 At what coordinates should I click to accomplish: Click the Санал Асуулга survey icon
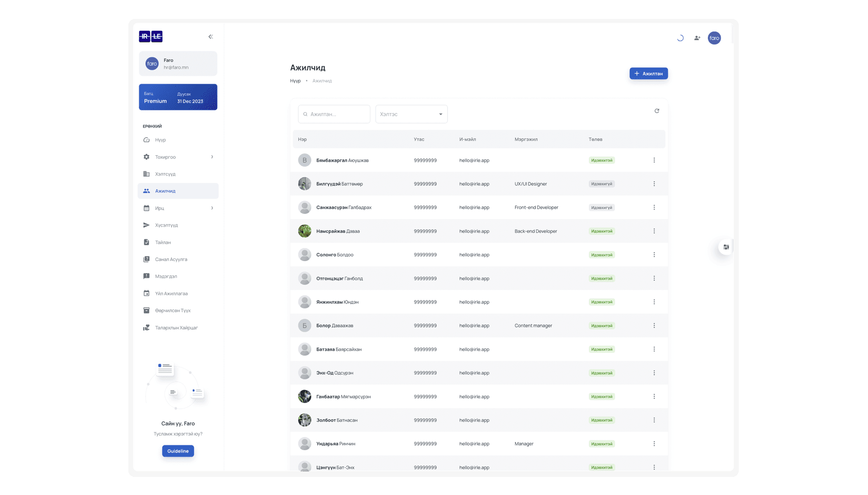pyautogui.click(x=146, y=259)
